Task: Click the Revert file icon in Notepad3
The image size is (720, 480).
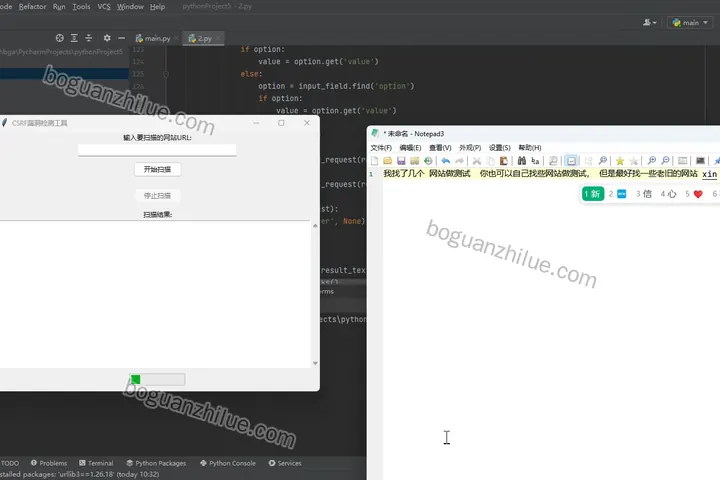Action: click(x=428, y=161)
